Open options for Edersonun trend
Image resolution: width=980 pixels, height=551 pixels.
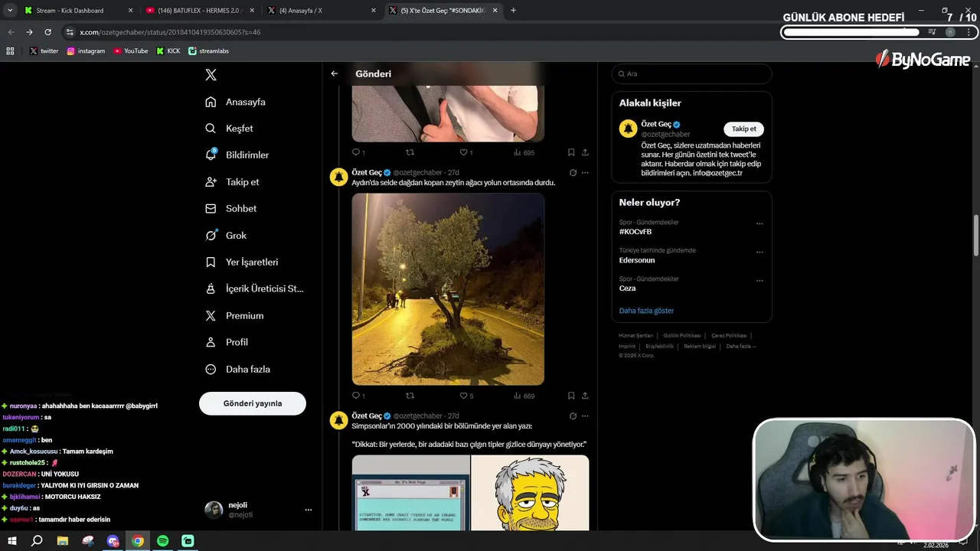click(x=759, y=252)
